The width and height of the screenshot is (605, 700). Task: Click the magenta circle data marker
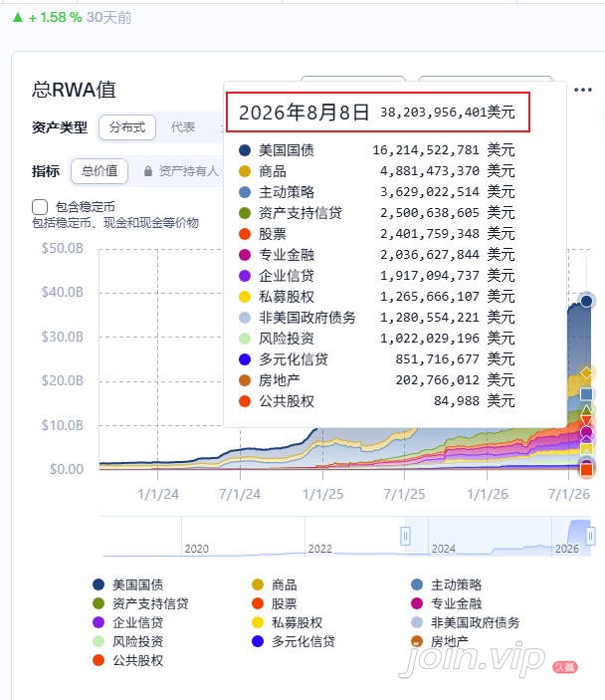pos(586,432)
